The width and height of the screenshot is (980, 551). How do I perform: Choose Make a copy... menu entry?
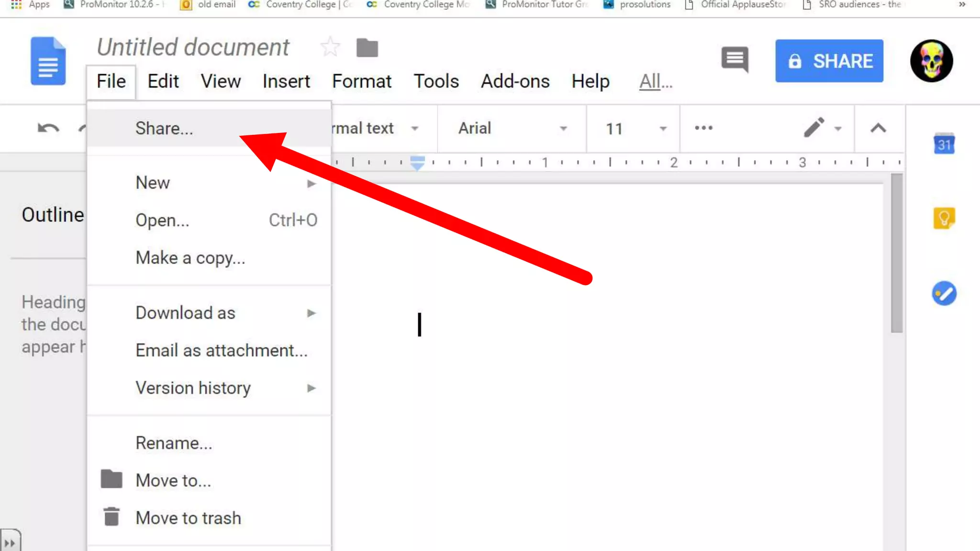pyautogui.click(x=190, y=258)
